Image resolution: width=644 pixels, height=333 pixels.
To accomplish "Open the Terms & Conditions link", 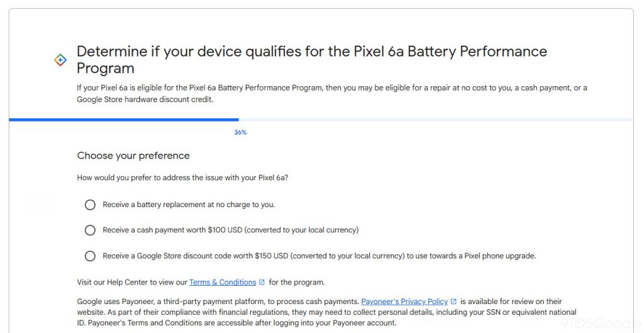I will point(223,283).
